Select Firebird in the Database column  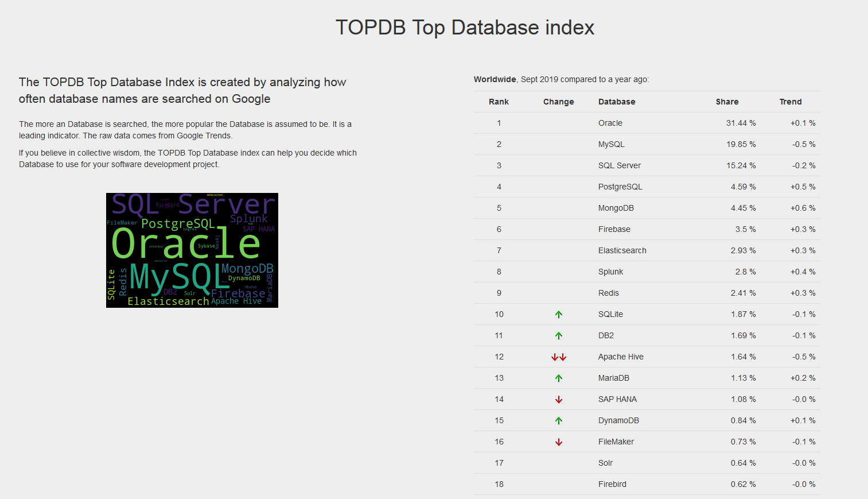[612, 484]
